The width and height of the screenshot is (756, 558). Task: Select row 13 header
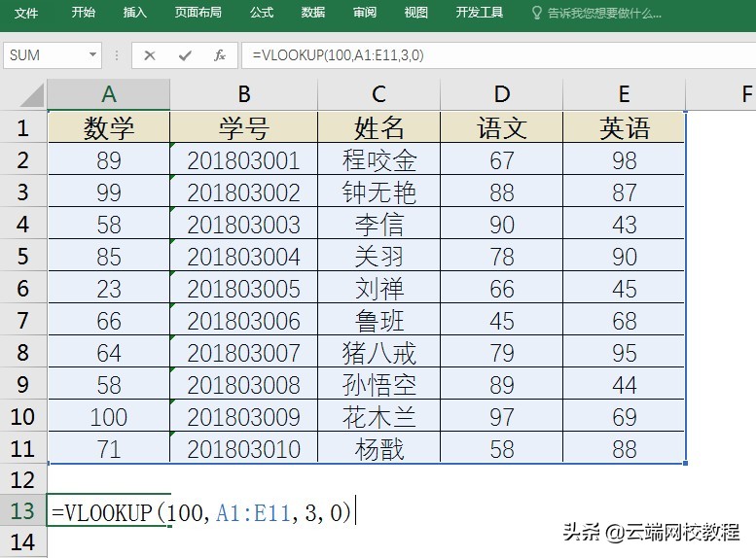pyautogui.click(x=23, y=510)
